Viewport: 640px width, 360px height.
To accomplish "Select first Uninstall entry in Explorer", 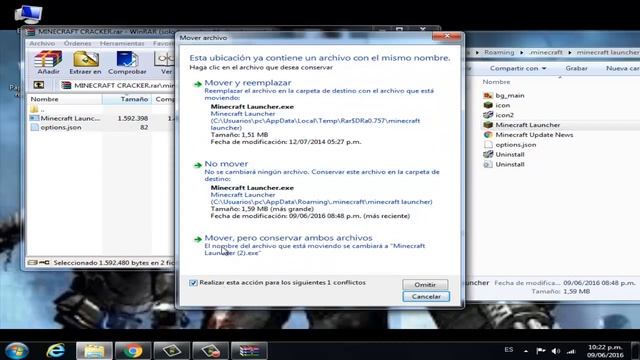I will 504,154.
